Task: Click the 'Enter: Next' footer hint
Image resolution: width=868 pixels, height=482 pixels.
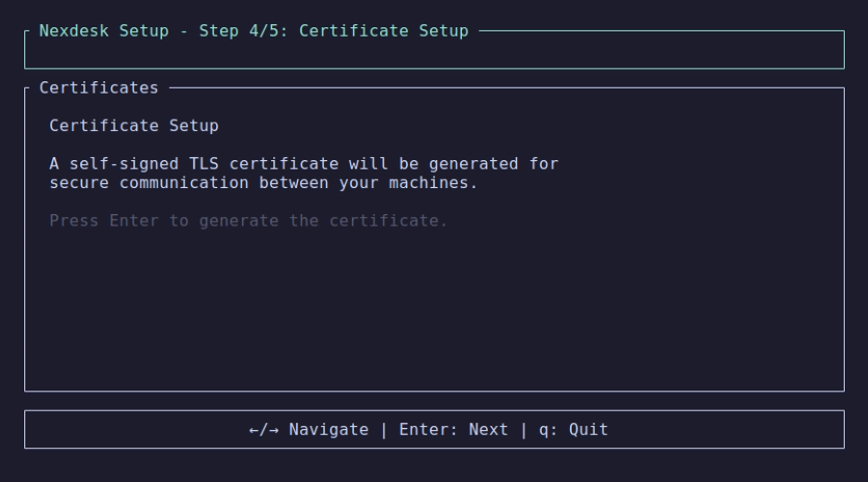Action: [453, 430]
